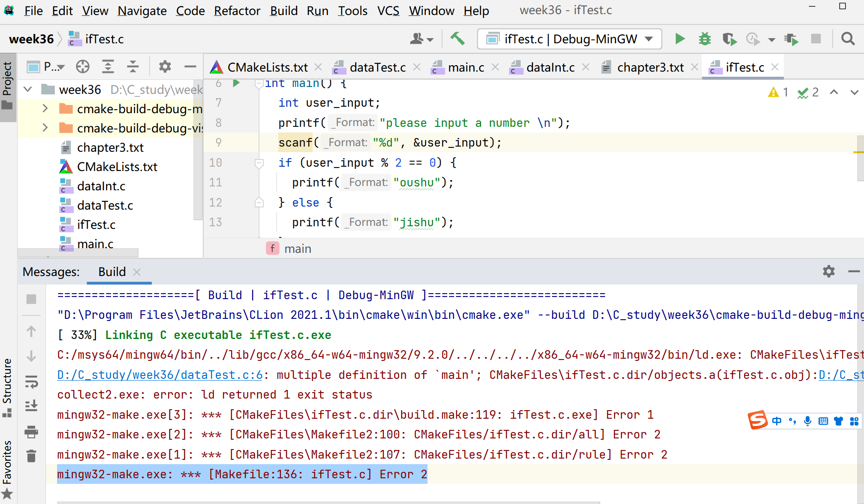Expand cmake-build-debug-m folder
864x504 pixels.
[x=45, y=109]
